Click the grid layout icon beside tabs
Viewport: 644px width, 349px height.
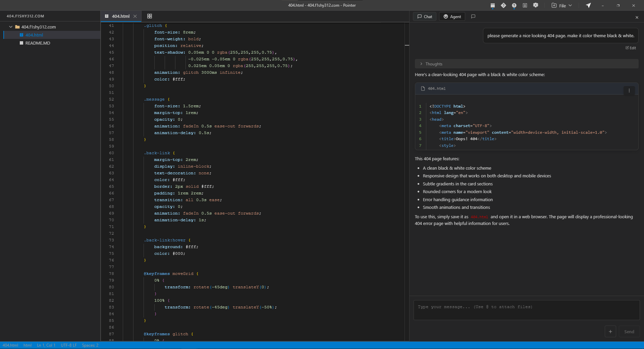click(150, 16)
